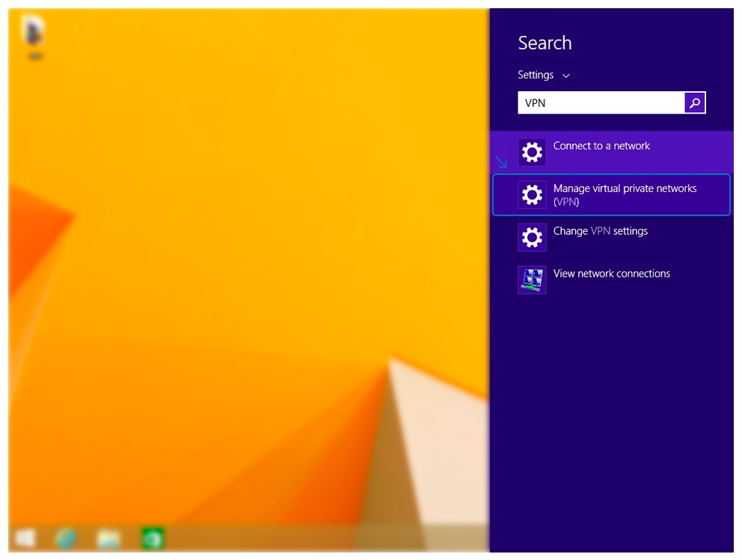Viewport: 742px width, 560px height.
Task: Open File Explorer from the taskbar
Action: tap(108, 539)
